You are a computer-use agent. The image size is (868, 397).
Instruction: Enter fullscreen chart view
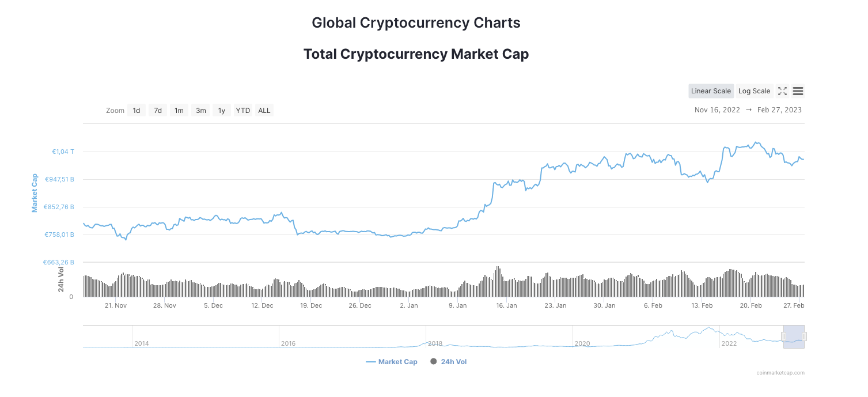coord(782,91)
